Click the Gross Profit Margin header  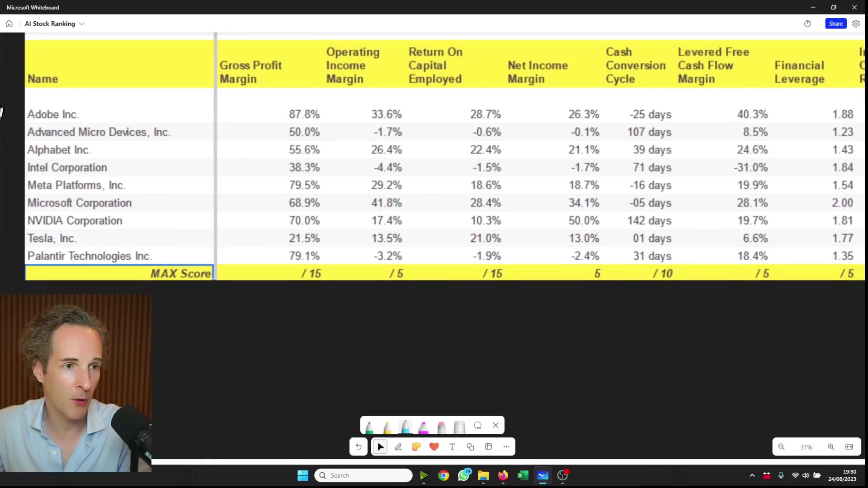[251, 72]
